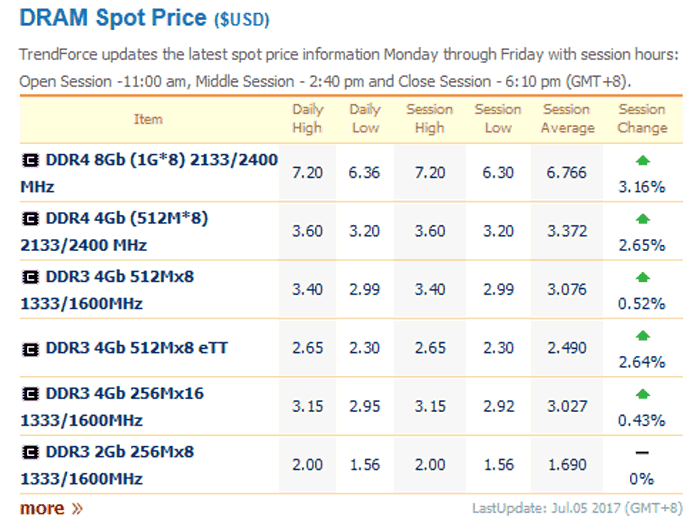This screenshot has height=530, width=700.
Task: Click the Daily High column header
Action: click(307, 119)
